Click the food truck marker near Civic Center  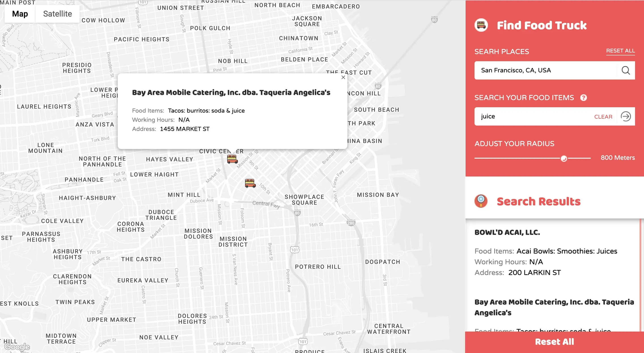point(232,159)
